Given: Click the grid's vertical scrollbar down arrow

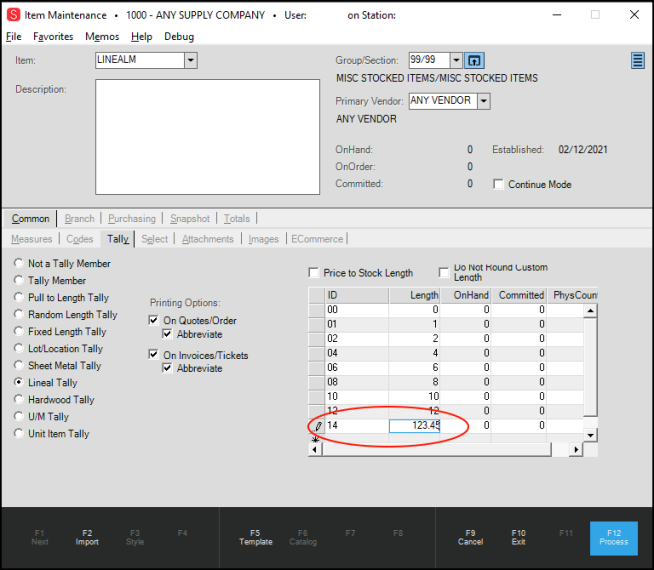Looking at the screenshot, I should click(590, 435).
